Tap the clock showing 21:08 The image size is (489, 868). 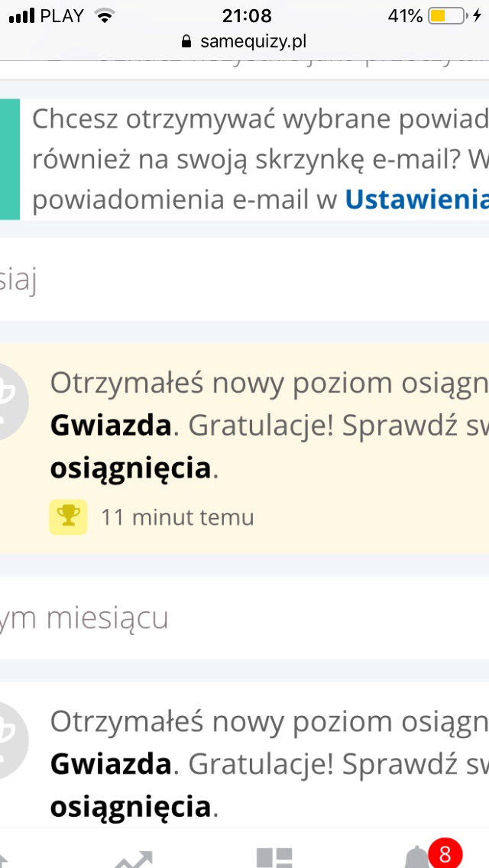click(x=246, y=16)
